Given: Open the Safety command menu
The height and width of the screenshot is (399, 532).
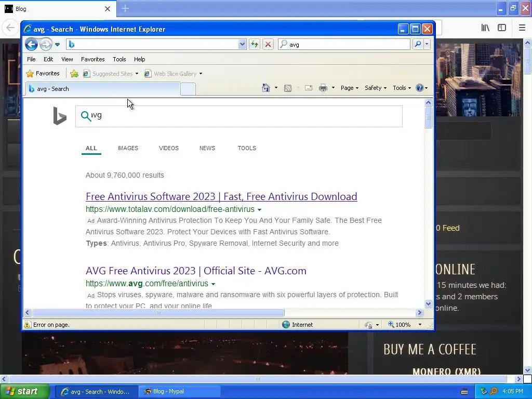Looking at the screenshot, I should 376,88.
